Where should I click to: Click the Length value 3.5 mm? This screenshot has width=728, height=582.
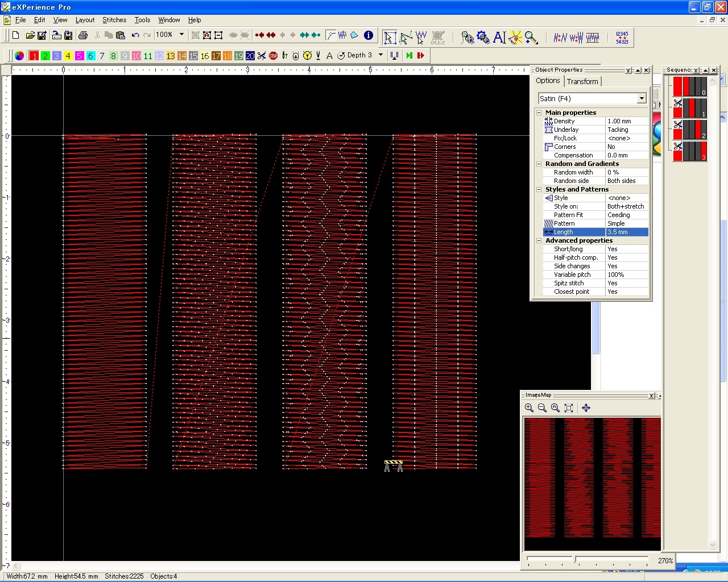[627, 232]
